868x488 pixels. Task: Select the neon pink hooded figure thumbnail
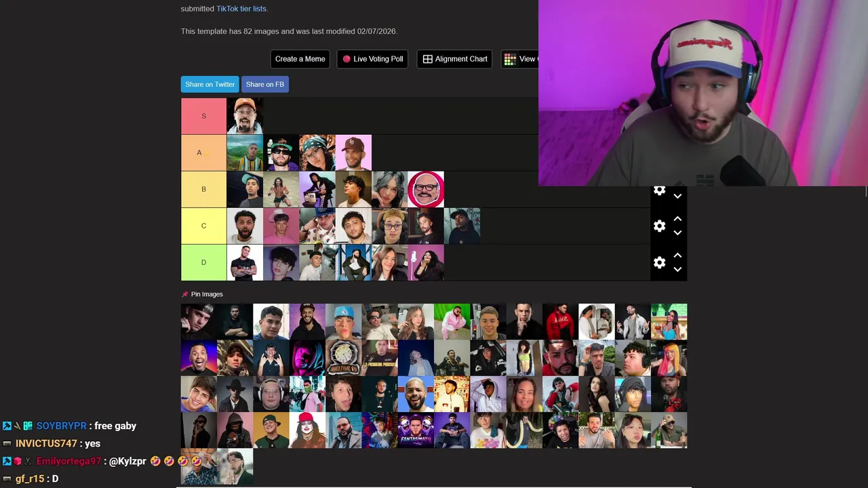pos(307,358)
